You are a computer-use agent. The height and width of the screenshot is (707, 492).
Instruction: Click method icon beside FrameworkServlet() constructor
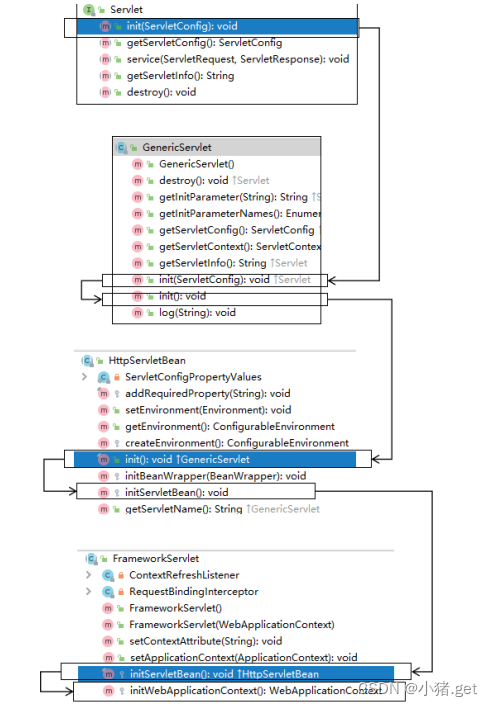point(108,608)
